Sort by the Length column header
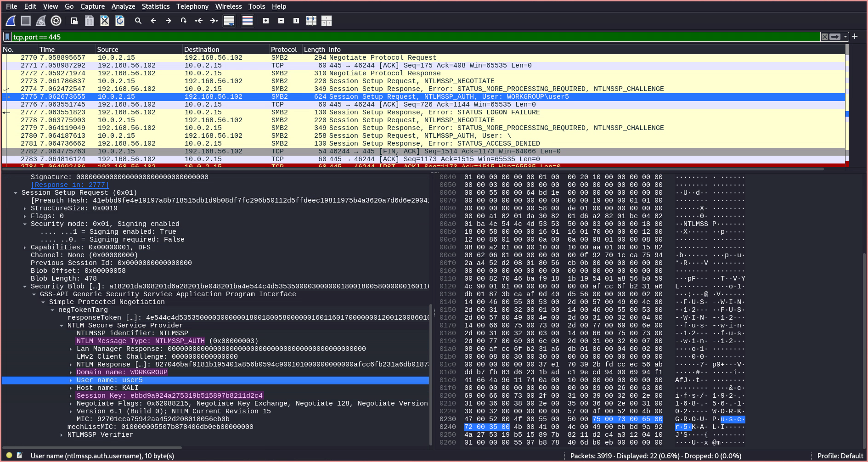Viewport: 868px width, 462px height. coord(314,49)
